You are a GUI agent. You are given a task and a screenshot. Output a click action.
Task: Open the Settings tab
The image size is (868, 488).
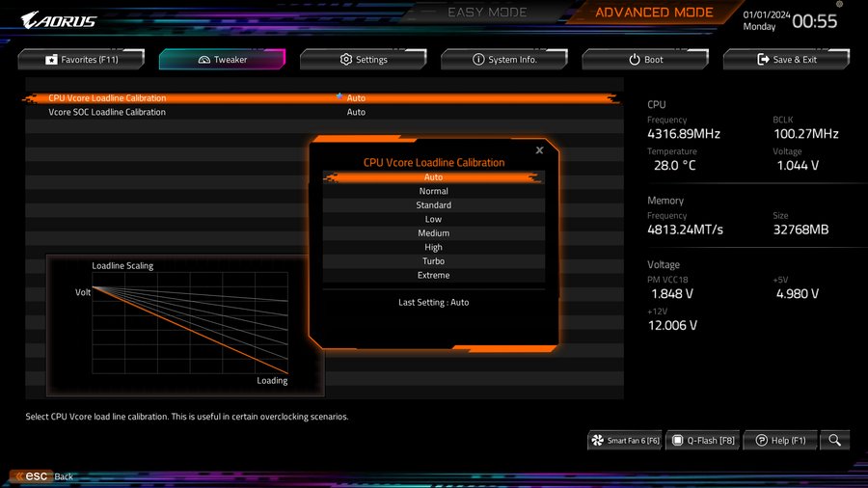coord(364,59)
